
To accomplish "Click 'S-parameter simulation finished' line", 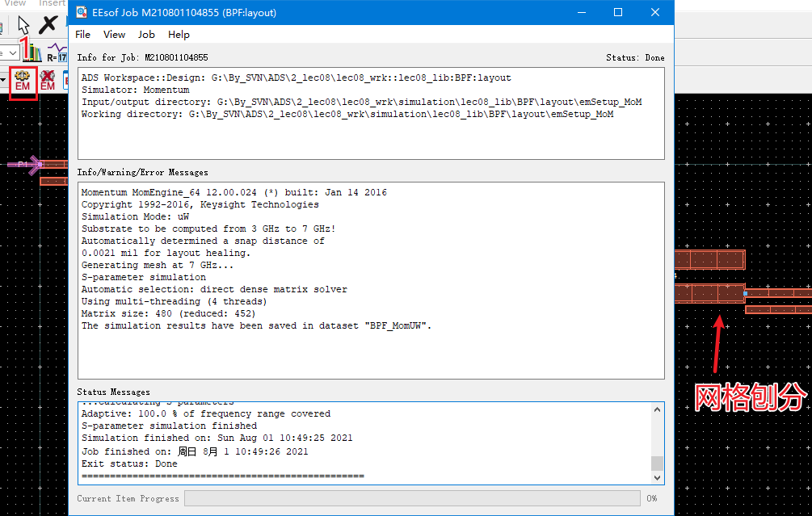I will pos(170,426).
